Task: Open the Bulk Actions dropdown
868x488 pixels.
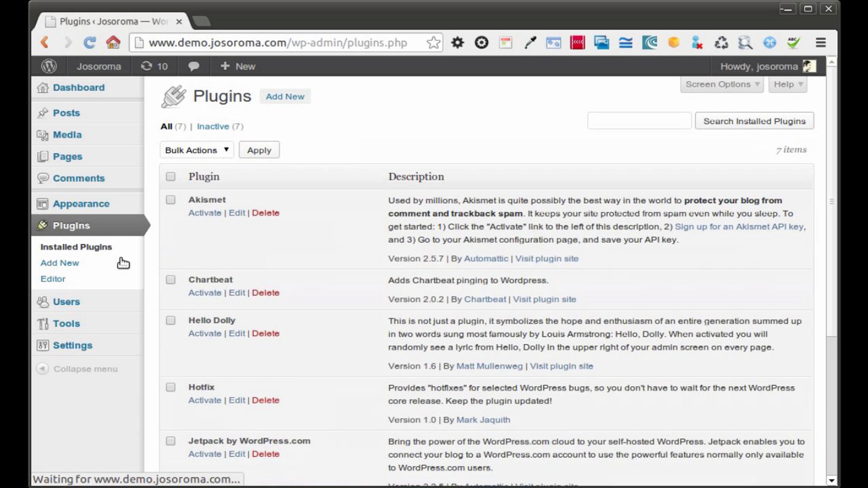Action: (197, 150)
